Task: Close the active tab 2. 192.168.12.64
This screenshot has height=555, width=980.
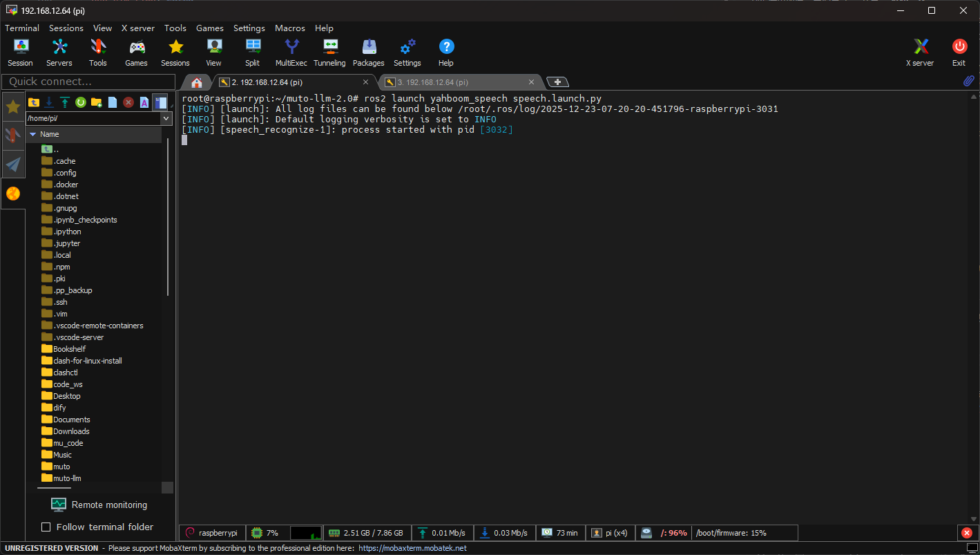Action: [x=366, y=82]
